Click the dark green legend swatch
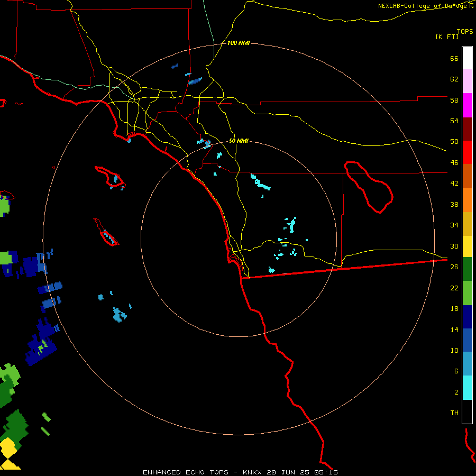 [467, 269]
